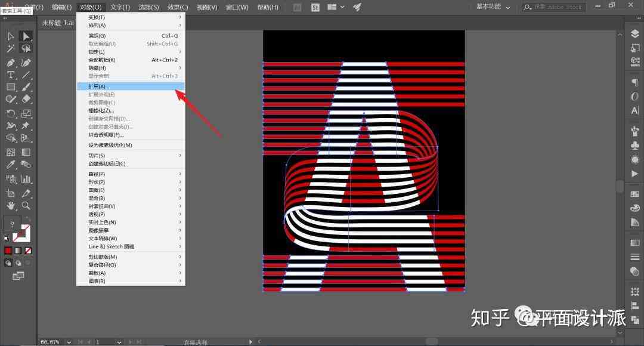Open the 窗口(W) Window menu
Viewport: 644px width, 346px height.
click(237, 7)
